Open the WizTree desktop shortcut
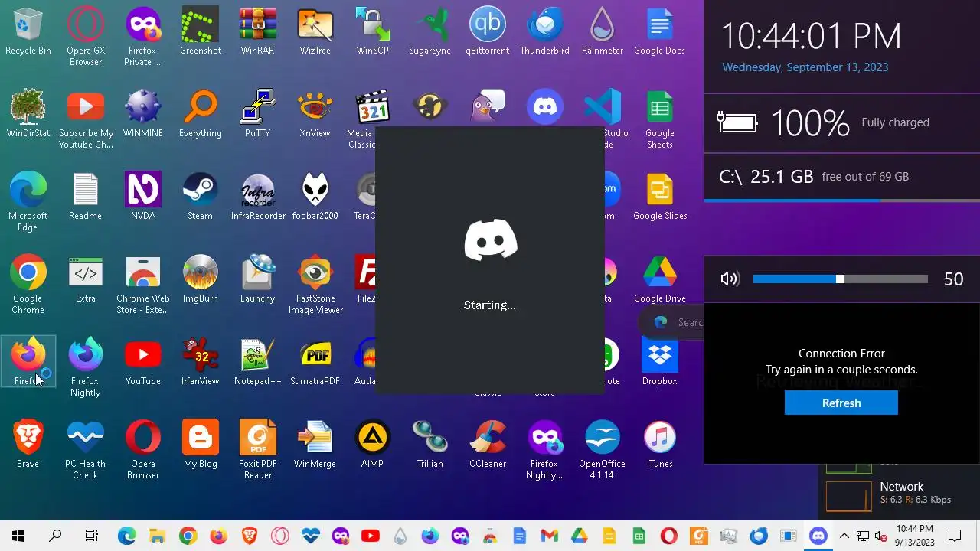The height and width of the screenshot is (551, 980). point(315,32)
